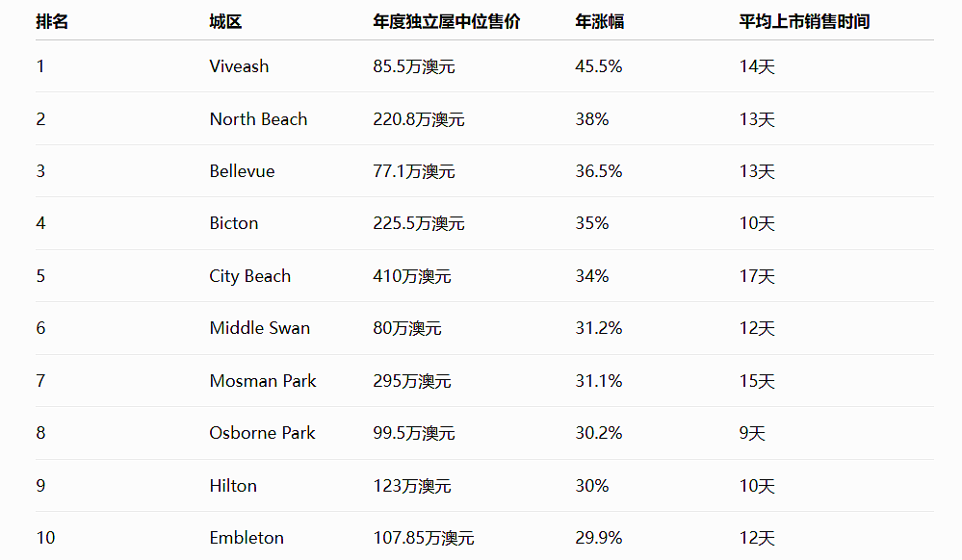Click the 年涨幅 column header
The height and width of the screenshot is (560, 962).
coord(599,21)
